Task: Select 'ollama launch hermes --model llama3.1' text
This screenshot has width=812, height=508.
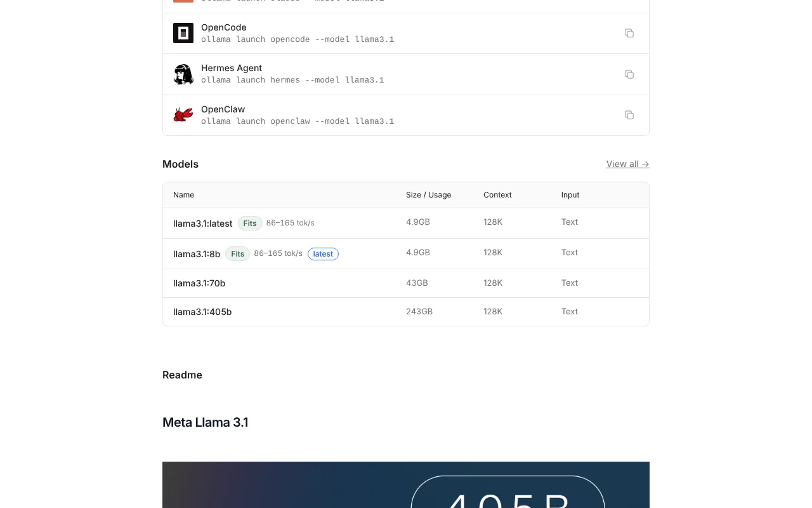Action: tap(292, 80)
